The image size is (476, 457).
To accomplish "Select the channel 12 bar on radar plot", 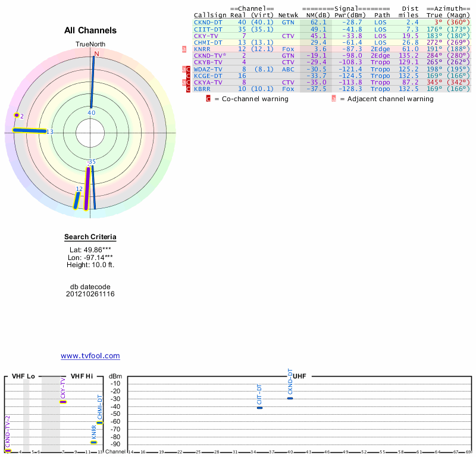I will tap(77, 199).
